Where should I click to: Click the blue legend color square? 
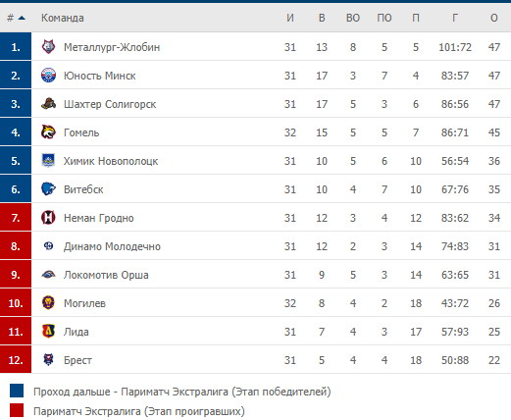[x=17, y=391]
